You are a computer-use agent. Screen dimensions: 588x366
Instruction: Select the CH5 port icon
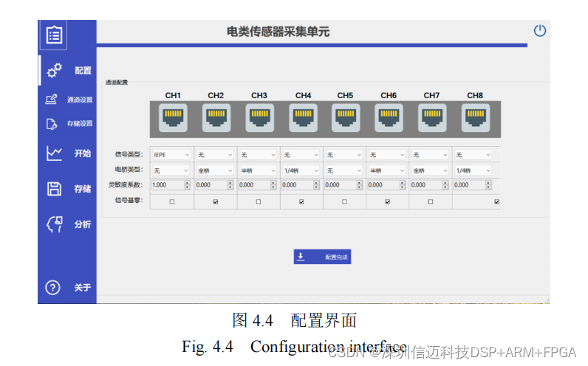click(x=345, y=119)
